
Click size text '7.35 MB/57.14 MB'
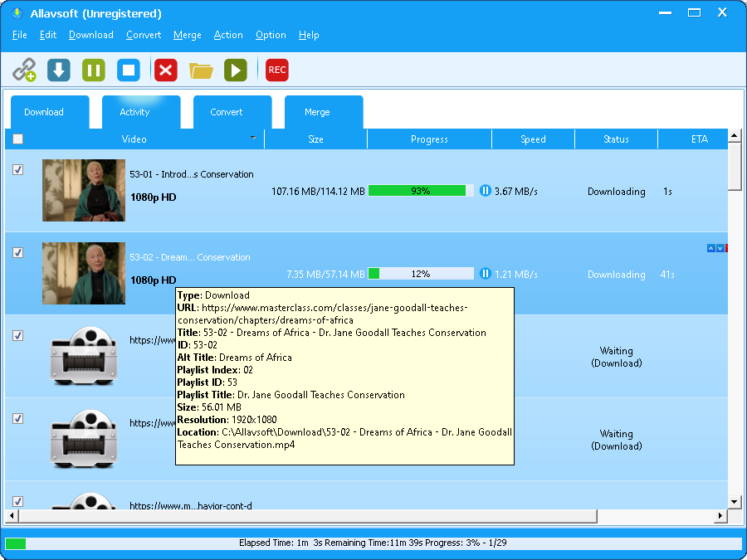point(325,275)
